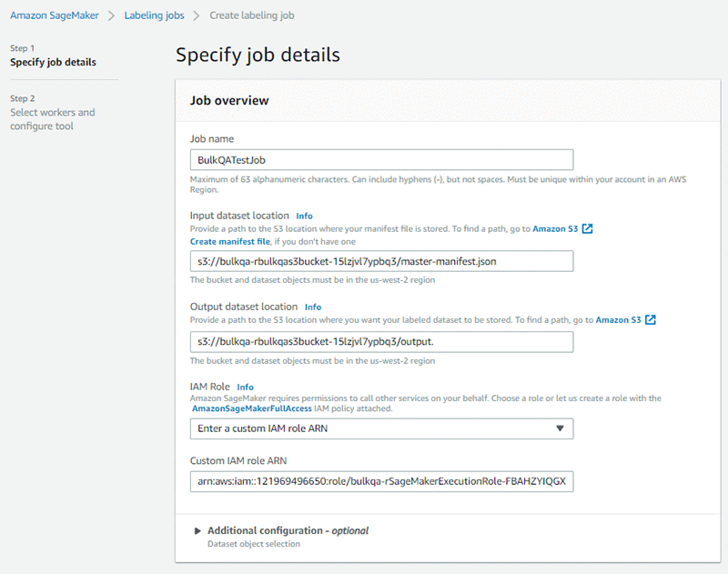Edit the Input dataset location field
Screen dimensions: 728x574
pos(381,261)
